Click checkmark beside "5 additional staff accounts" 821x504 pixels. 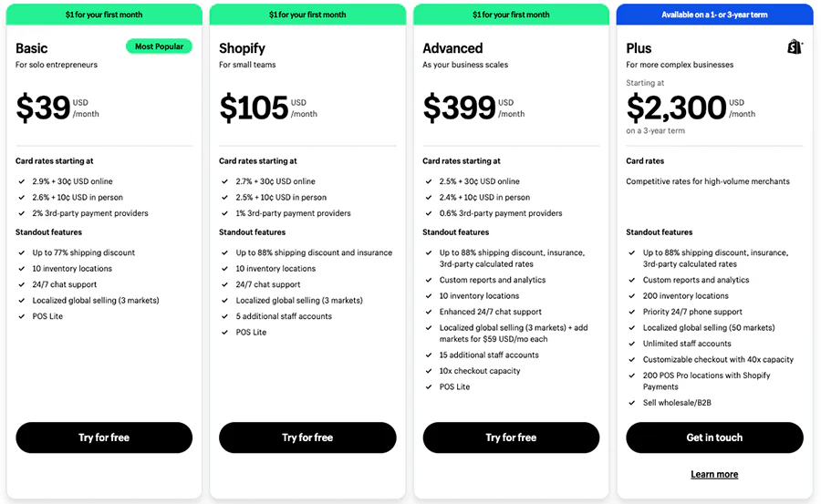[223, 316]
